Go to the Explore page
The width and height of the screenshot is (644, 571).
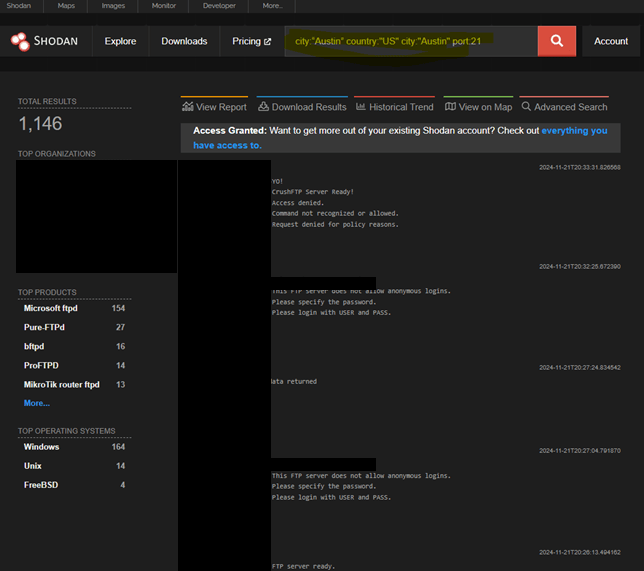(x=120, y=41)
